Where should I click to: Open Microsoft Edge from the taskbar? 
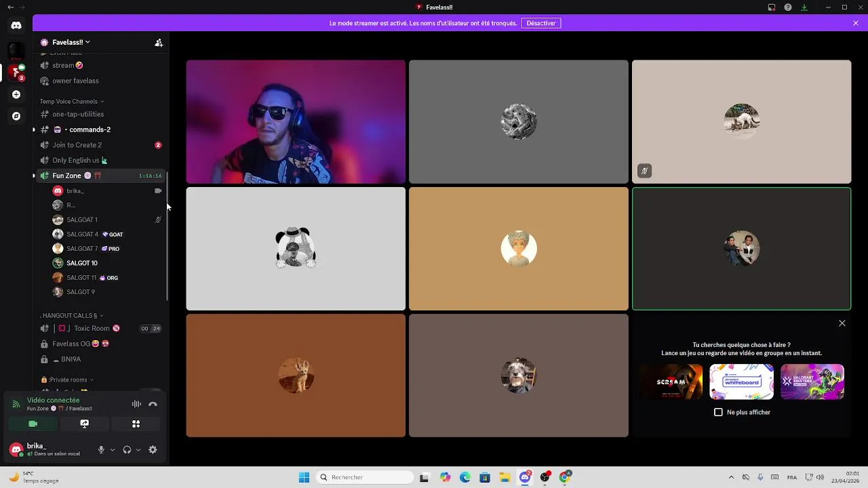click(465, 477)
